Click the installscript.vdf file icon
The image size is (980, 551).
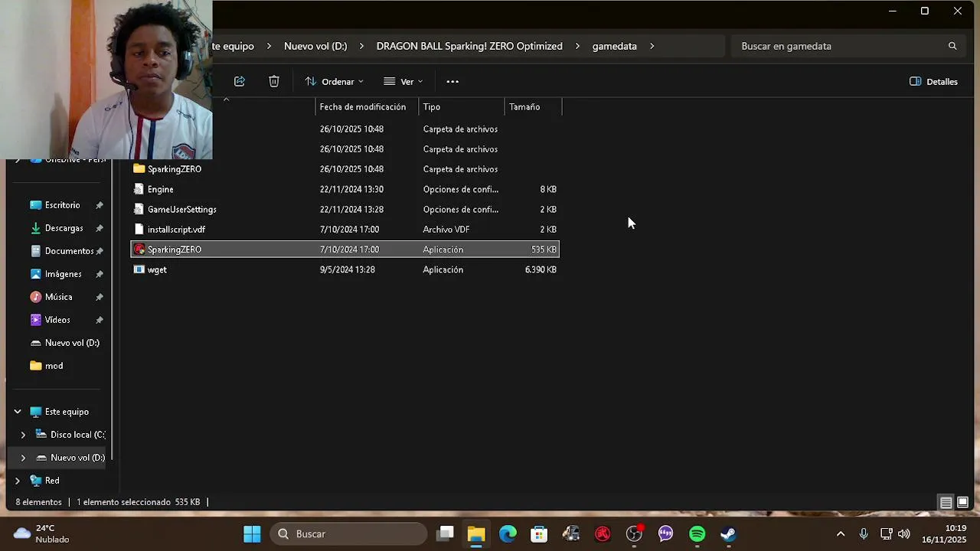pyautogui.click(x=139, y=229)
